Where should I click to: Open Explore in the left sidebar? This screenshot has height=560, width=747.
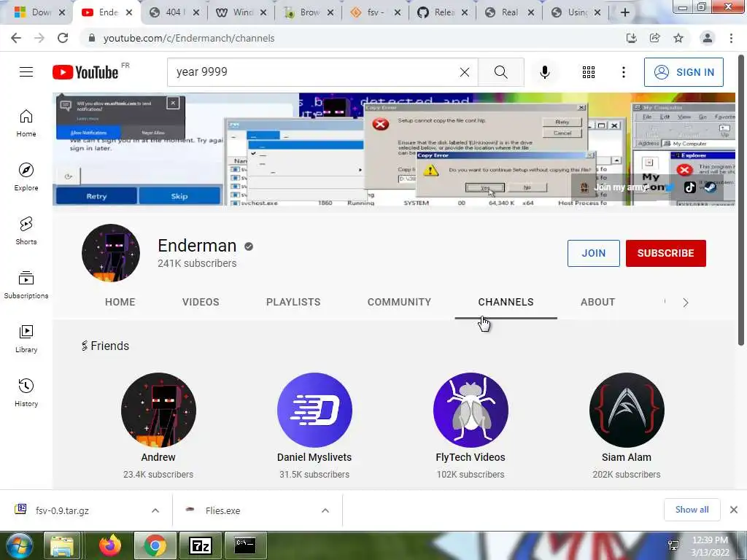[x=26, y=177]
